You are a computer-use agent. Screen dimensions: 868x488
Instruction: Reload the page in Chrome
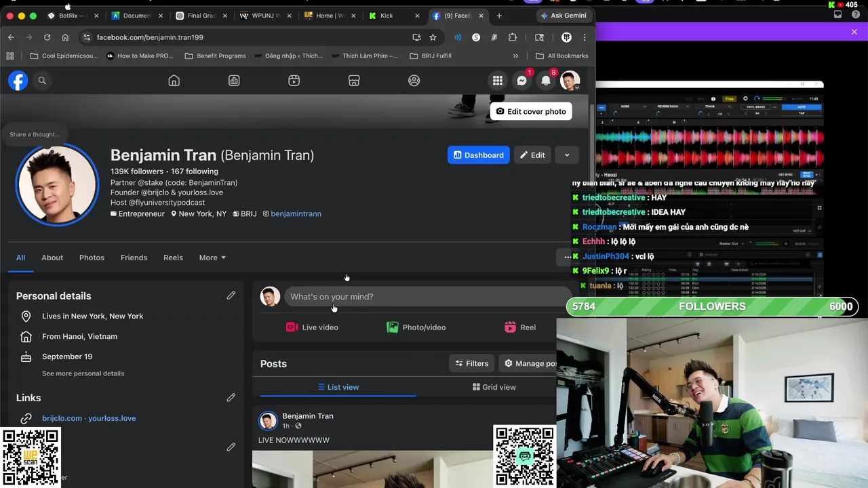coord(47,37)
